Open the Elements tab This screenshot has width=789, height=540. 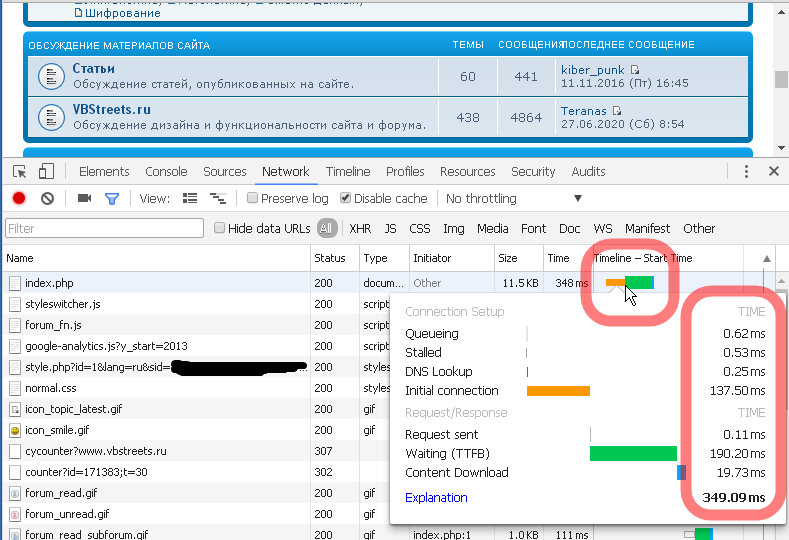[104, 171]
